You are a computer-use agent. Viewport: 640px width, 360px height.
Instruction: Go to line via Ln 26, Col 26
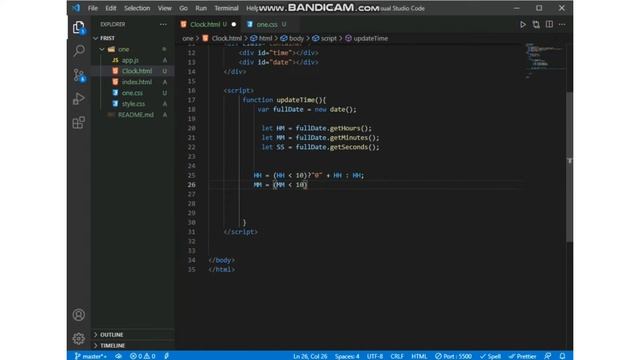click(310, 356)
